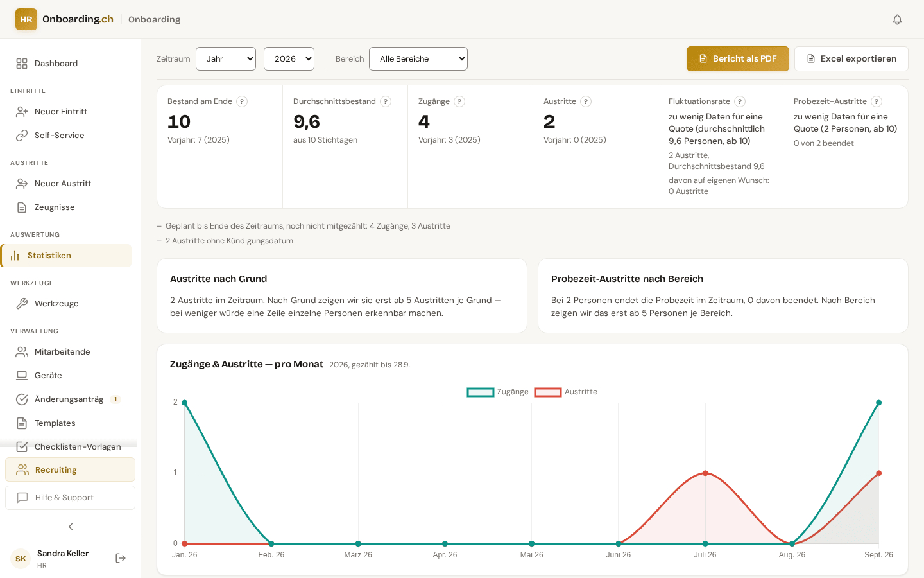Click the Self-Service link icon
Screen dimensions: 924x578
[22, 136]
